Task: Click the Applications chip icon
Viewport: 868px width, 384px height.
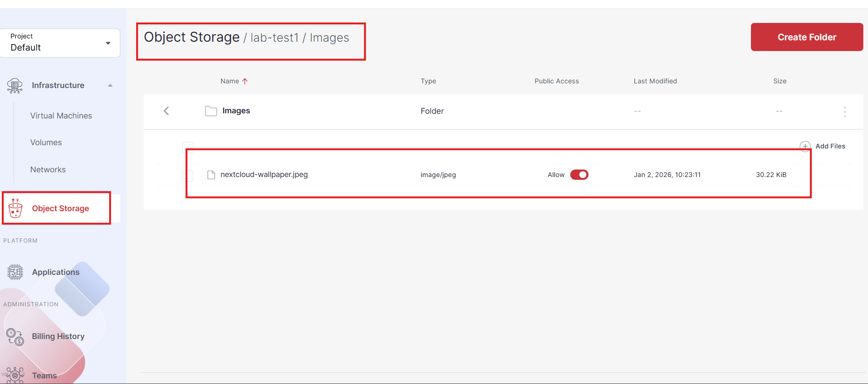Action: click(x=15, y=272)
